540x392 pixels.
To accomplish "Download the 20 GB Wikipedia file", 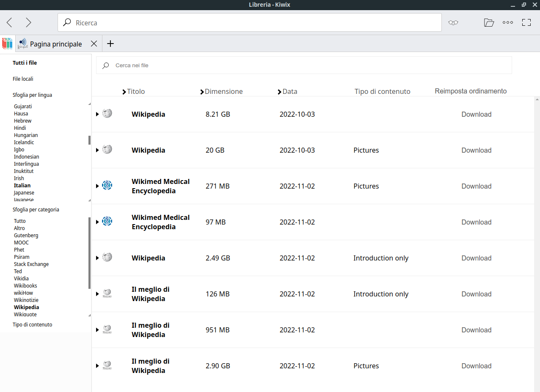I will pos(476,150).
